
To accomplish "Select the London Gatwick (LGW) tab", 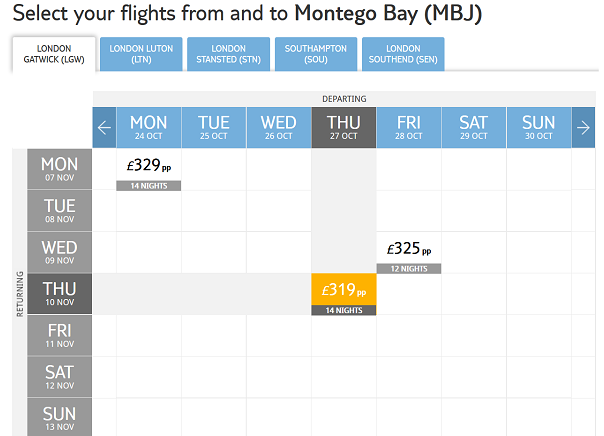I will point(54,54).
